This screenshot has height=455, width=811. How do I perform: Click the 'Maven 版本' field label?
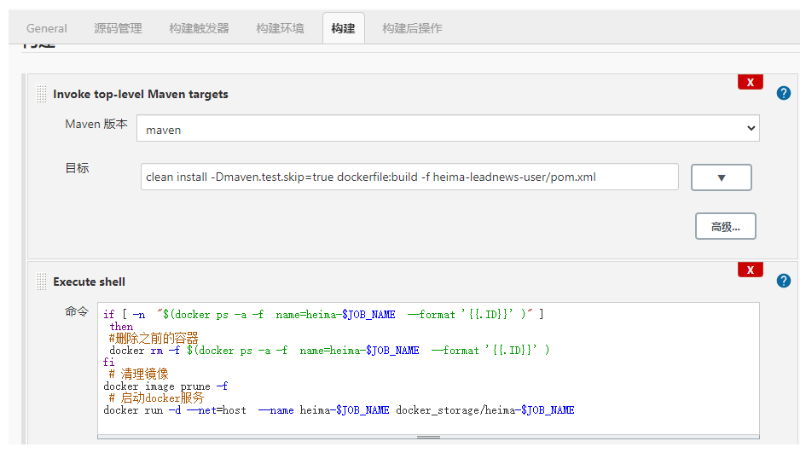coord(96,124)
